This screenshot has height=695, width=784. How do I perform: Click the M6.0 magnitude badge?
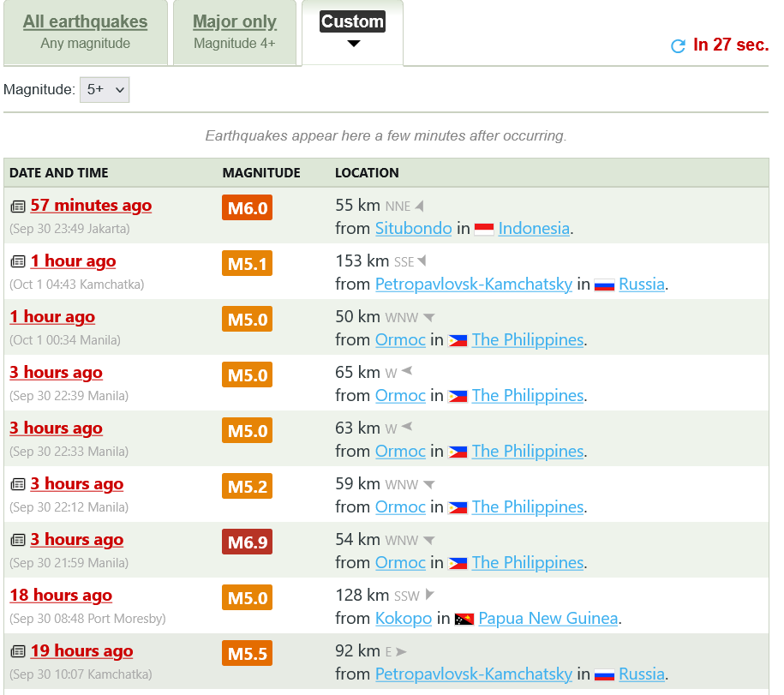[x=247, y=207]
